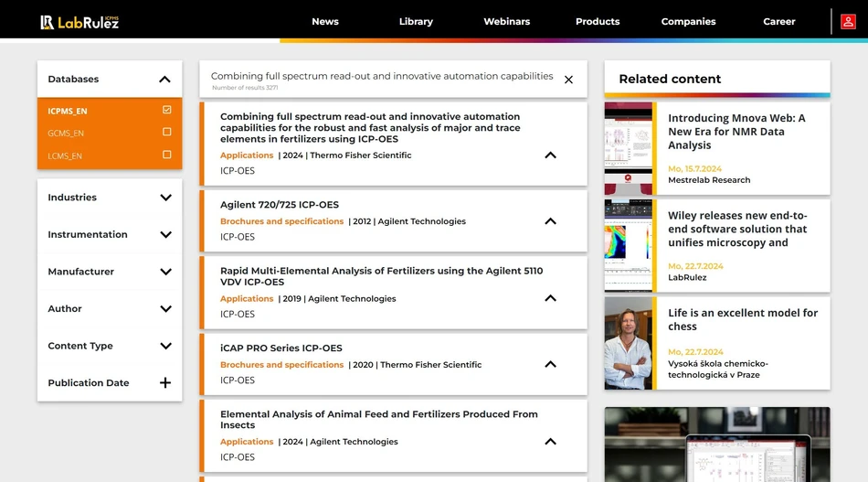Viewport: 868px width, 482px height.
Task: Open the News menu
Action: tap(325, 22)
